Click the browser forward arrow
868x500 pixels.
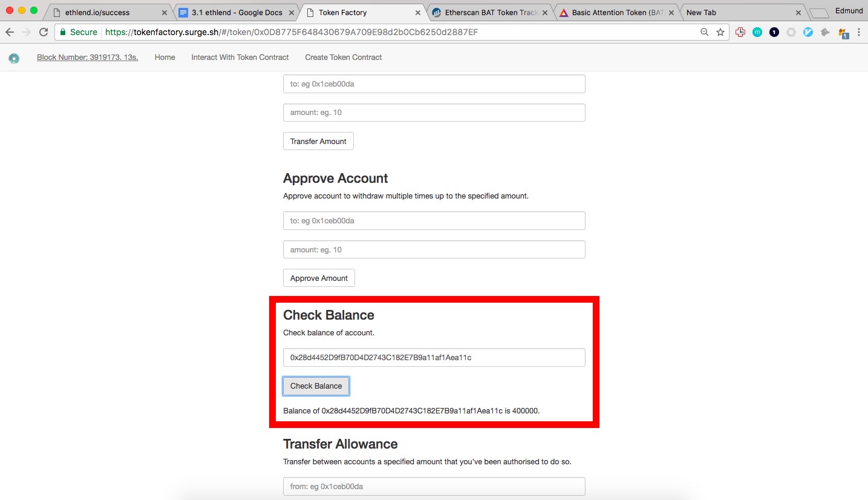click(x=26, y=32)
